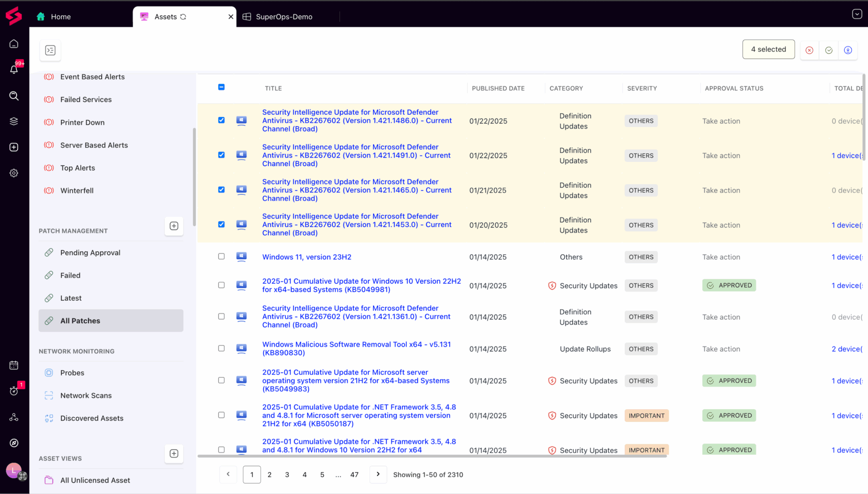Open the settings gear in left sidebar
868x494 pixels.
click(14, 173)
